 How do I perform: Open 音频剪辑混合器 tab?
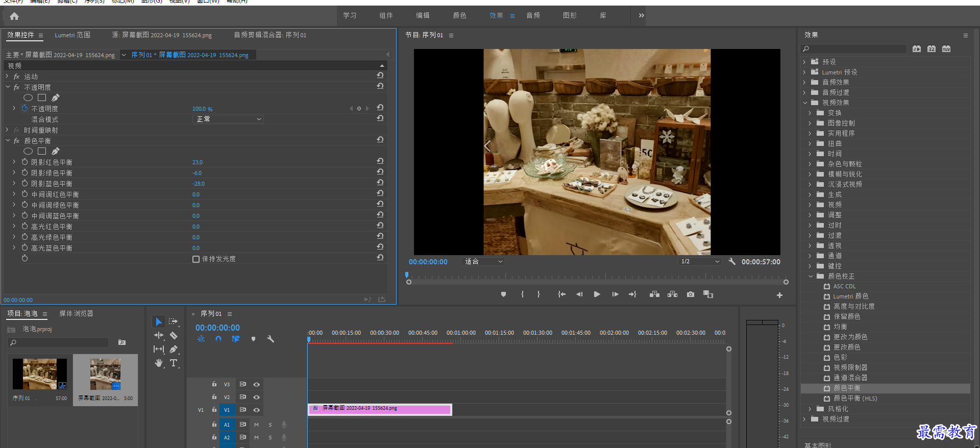coord(270,35)
